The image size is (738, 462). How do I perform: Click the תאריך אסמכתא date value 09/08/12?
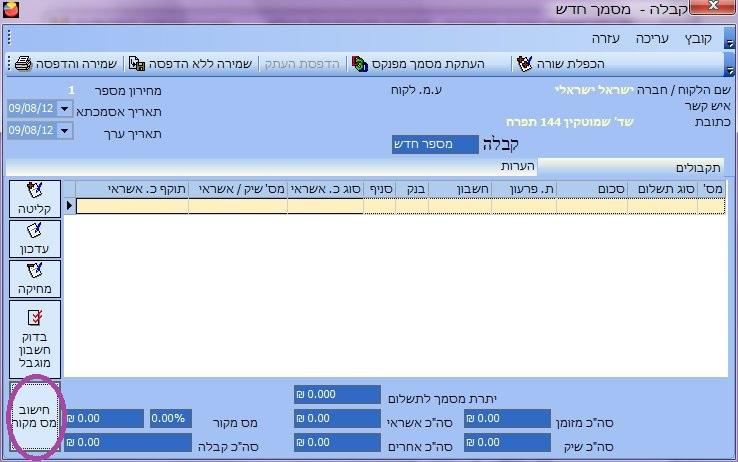pos(31,109)
